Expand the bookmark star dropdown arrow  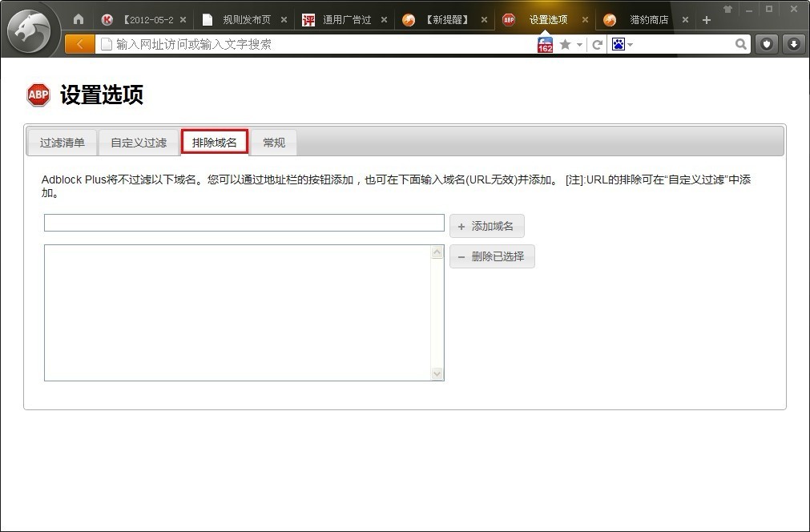[579, 45]
